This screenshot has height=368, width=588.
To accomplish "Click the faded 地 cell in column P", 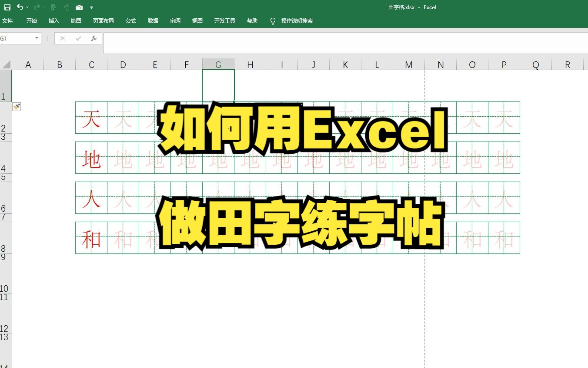I will coord(504,158).
